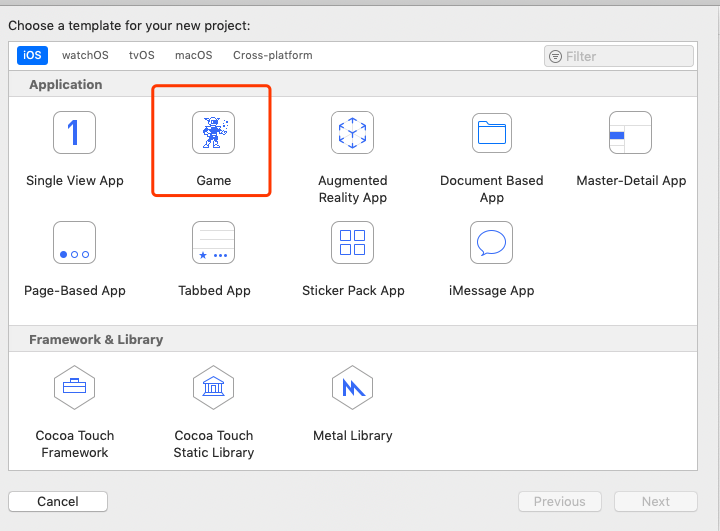This screenshot has height=531, width=720.
Task: Pick the Sticker Pack App grid icon
Action: [352, 243]
